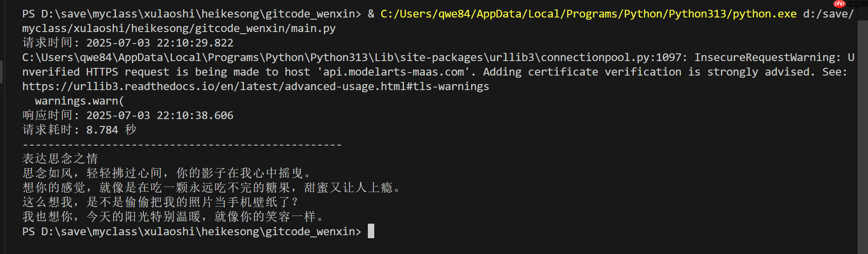Viewport: 868px width, 254px height.
Task: Click the line starting 这么想我
Action: (161, 202)
